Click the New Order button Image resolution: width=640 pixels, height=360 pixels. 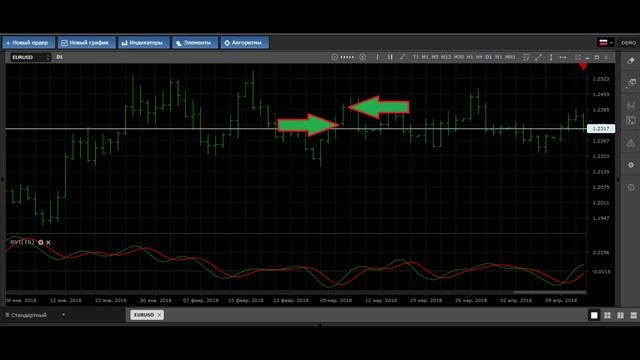pos(29,42)
